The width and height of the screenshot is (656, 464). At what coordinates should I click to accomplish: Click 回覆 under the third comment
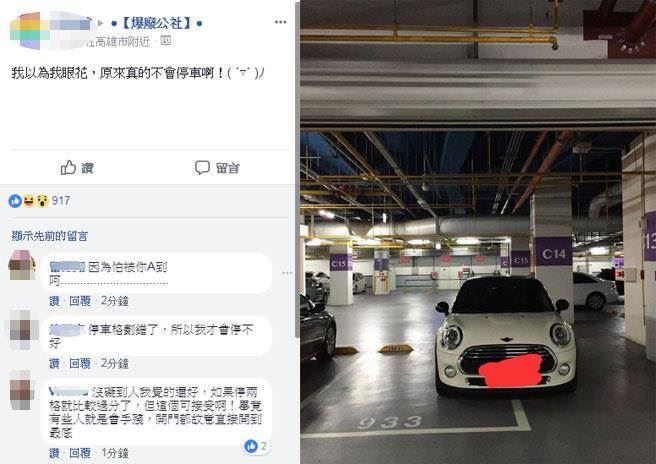coord(80,453)
